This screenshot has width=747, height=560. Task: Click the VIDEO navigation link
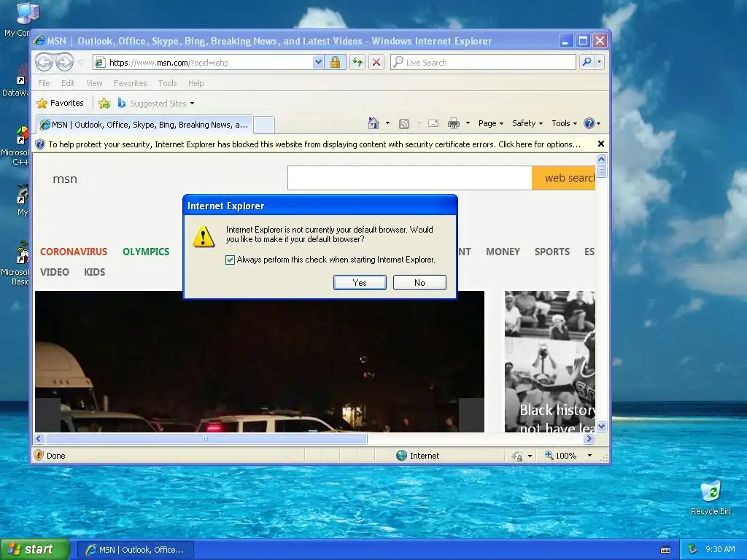[x=54, y=272]
